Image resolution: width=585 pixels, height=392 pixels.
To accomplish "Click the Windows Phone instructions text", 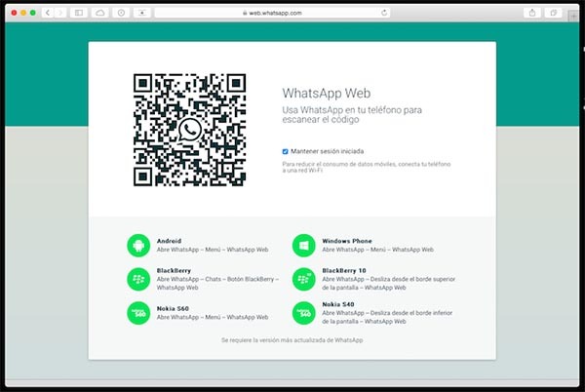I will pos(368,250).
